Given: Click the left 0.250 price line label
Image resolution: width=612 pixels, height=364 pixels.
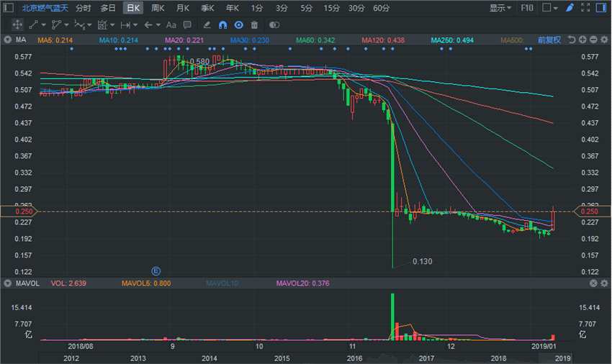Looking at the screenshot, I should (x=19, y=211).
